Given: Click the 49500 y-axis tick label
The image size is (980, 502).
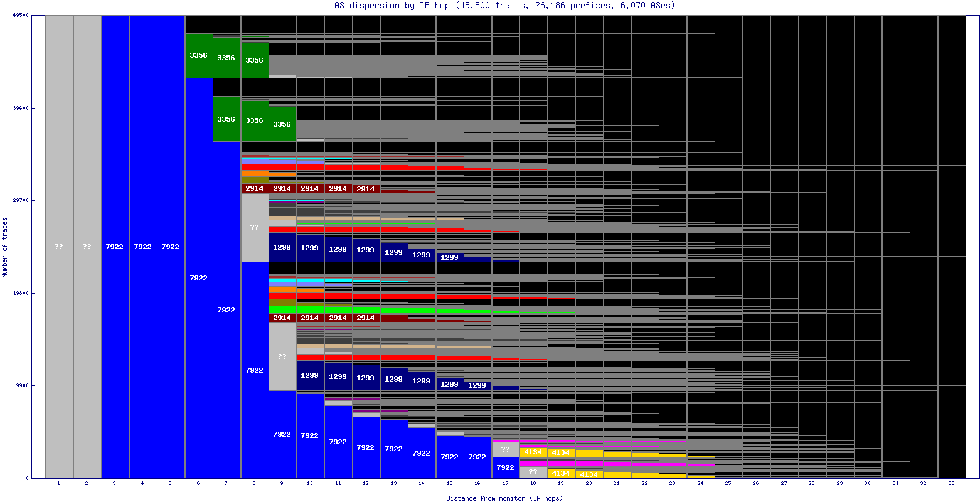Looking at the screenshot, I should [x=20, y=16].
